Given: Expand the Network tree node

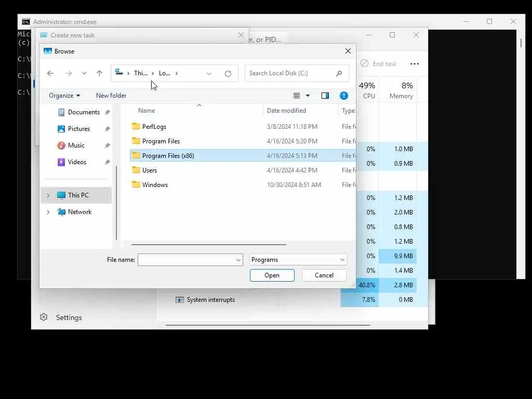Looking at the screenshot, I should pos(48,212).
